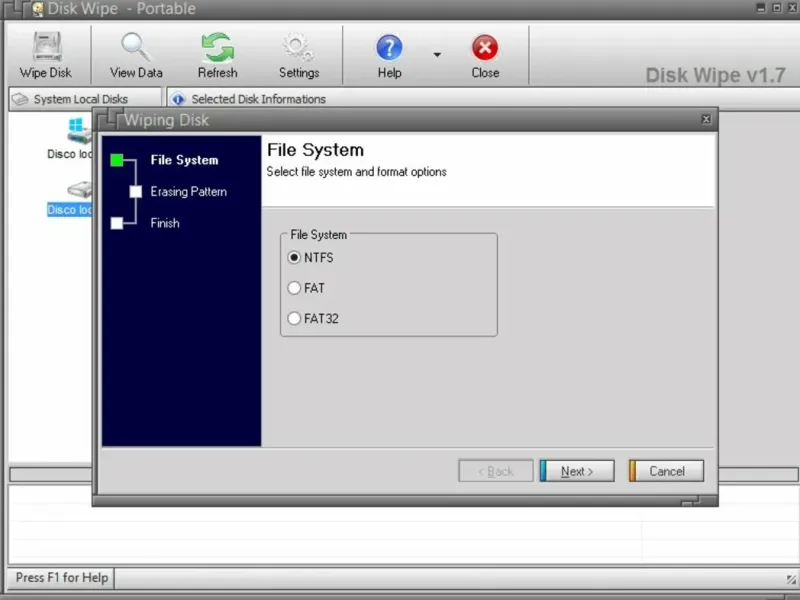
Task: Click white Finish step indicator square
Action: 117,223
